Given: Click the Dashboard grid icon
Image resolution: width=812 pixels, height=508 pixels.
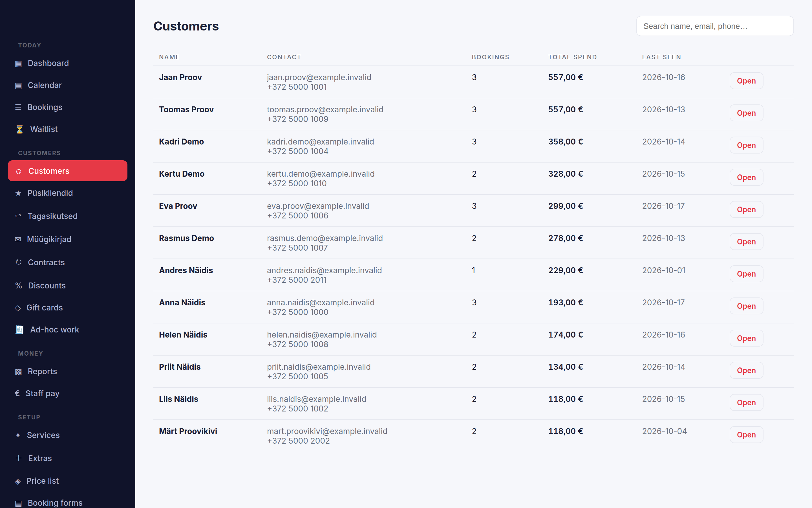Looking at the screenshot, I should point(18,63).
